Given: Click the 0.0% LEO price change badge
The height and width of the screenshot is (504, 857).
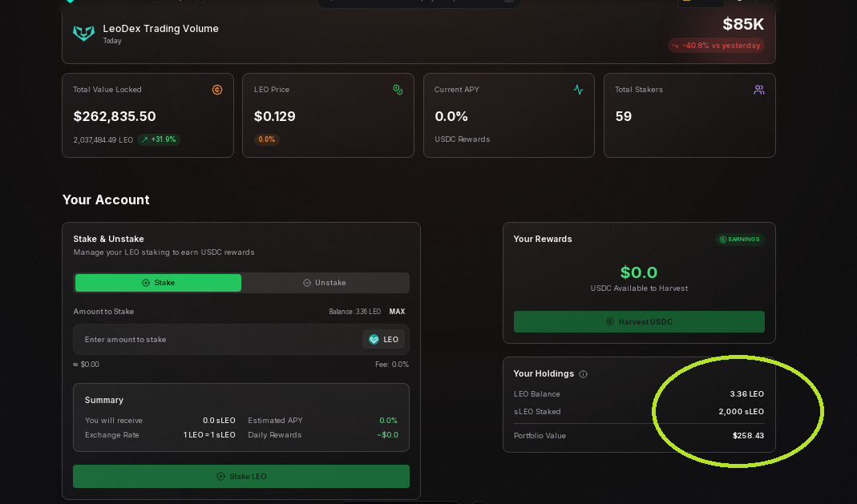Looking at the screenshot, I should [267, 139].
